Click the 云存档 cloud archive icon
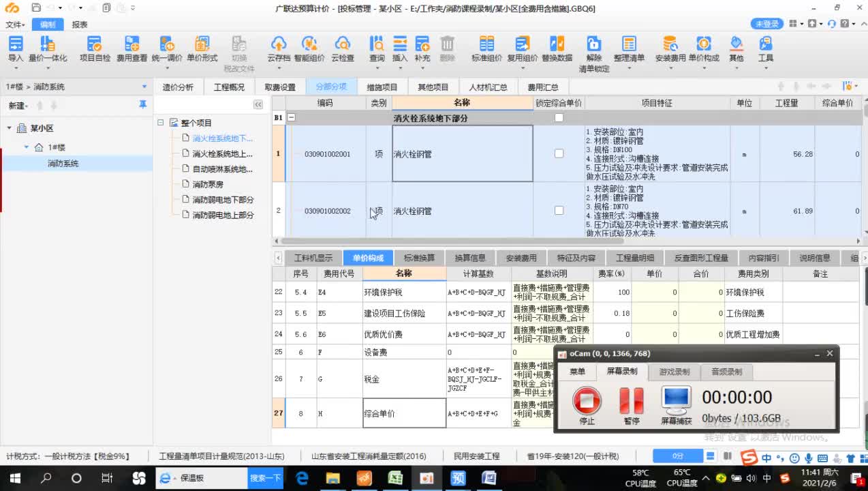The image size is (868, 491). [x=278, y=49]
